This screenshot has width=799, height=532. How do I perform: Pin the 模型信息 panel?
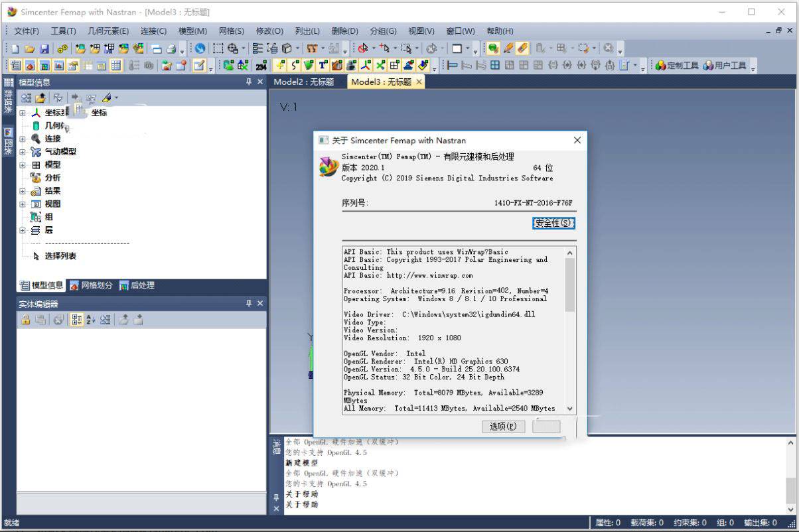[x=249, y=82]
